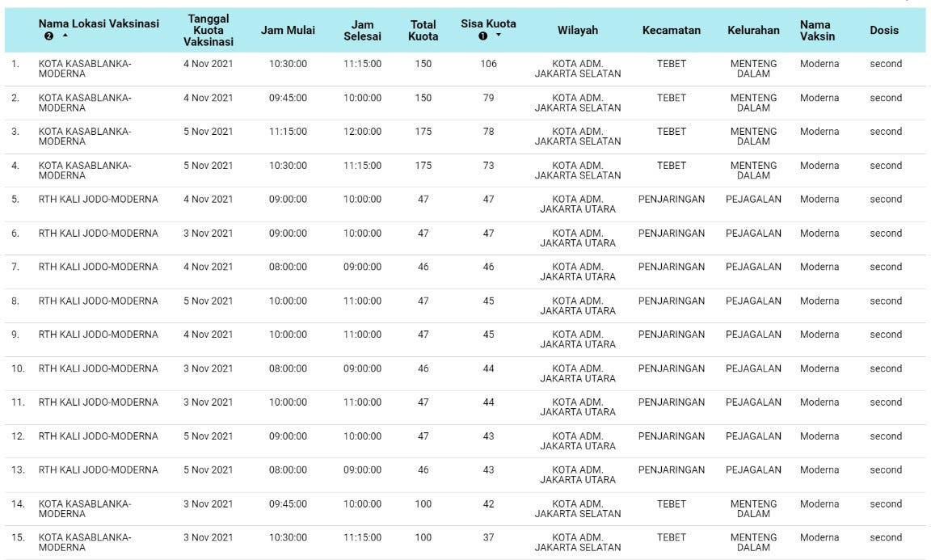Click date 4 Nov 2021 in row 2
The image size is (931, 560).
208,98
